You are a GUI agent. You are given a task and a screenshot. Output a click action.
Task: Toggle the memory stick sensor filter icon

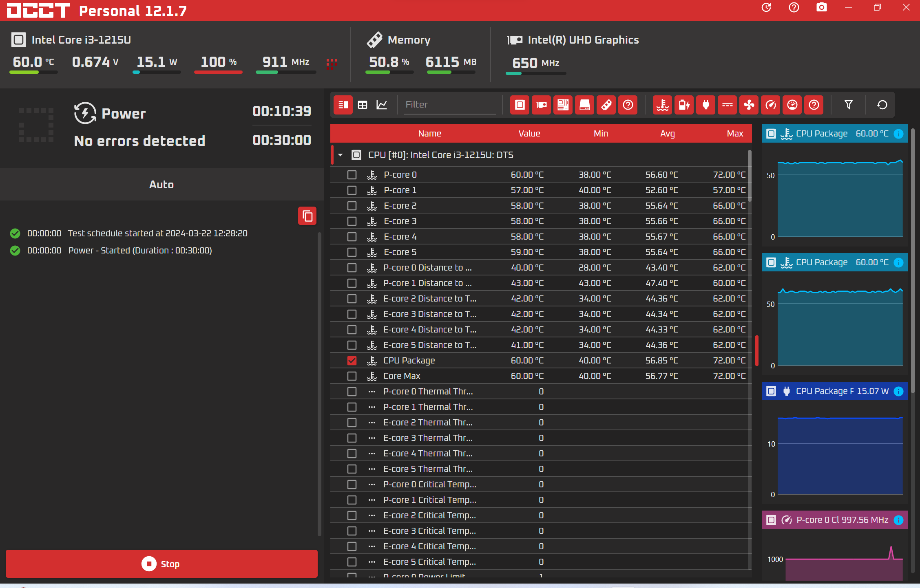(x=606, y=105)
